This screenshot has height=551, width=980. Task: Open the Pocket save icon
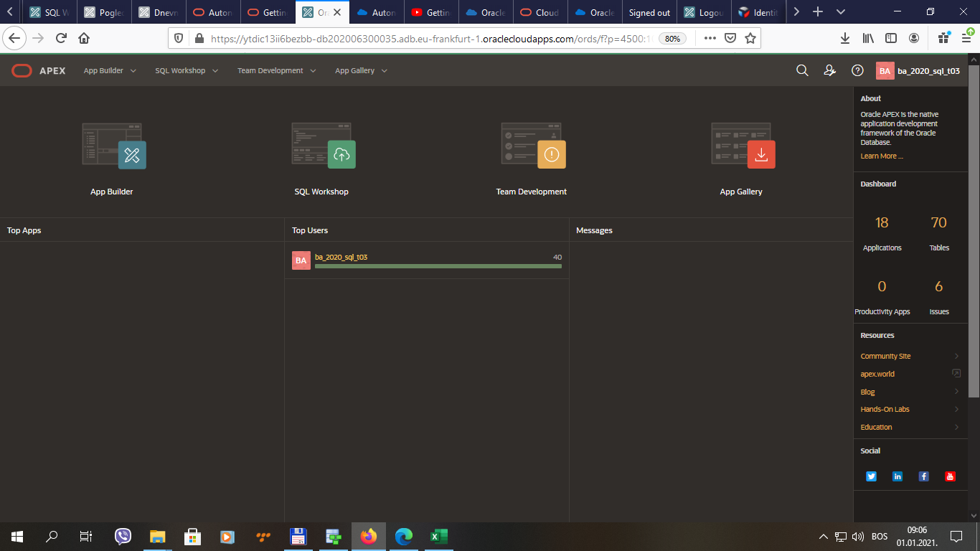point(730,38)
